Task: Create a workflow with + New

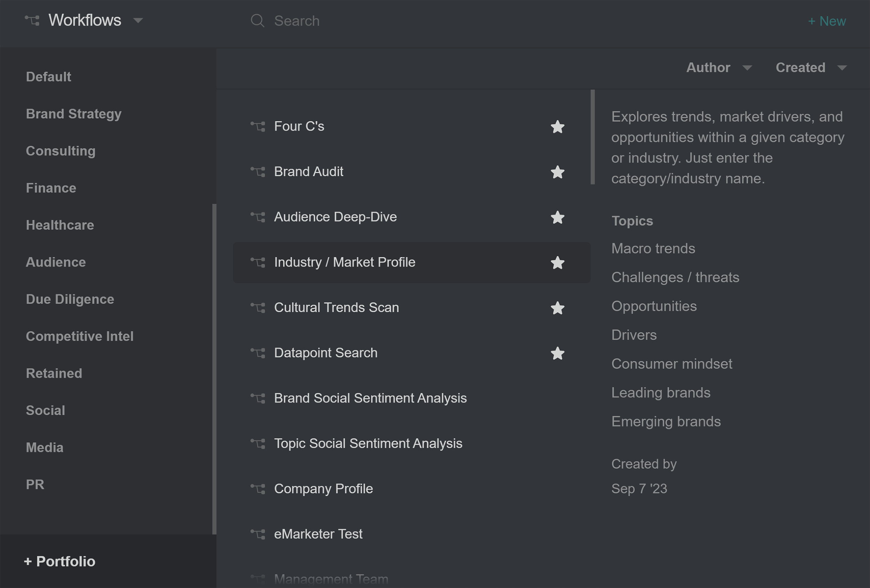Action: (826, 21)
